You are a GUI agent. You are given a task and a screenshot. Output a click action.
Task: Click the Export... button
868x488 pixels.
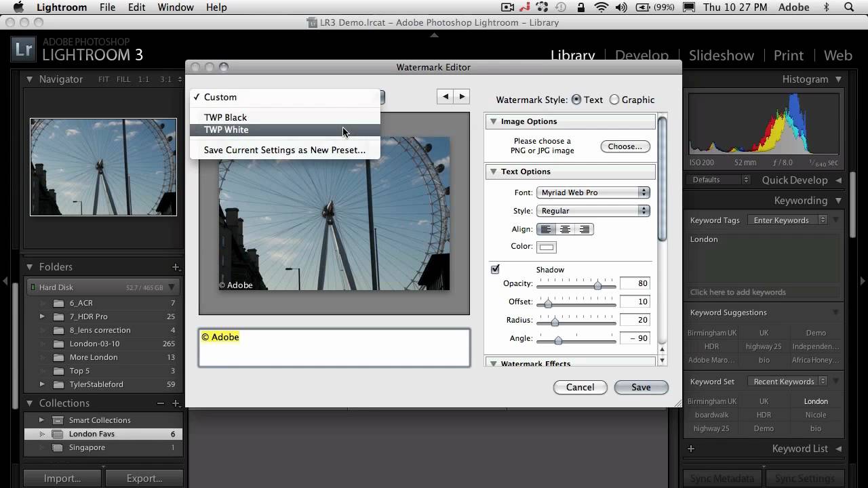click(144, 478)
